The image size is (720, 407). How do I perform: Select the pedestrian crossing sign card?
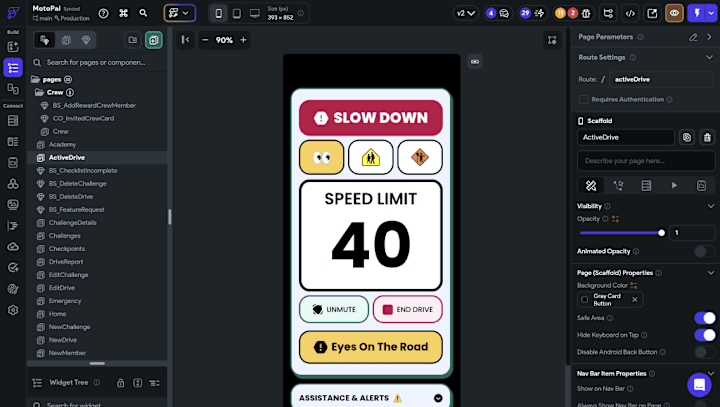coord(371,158)
